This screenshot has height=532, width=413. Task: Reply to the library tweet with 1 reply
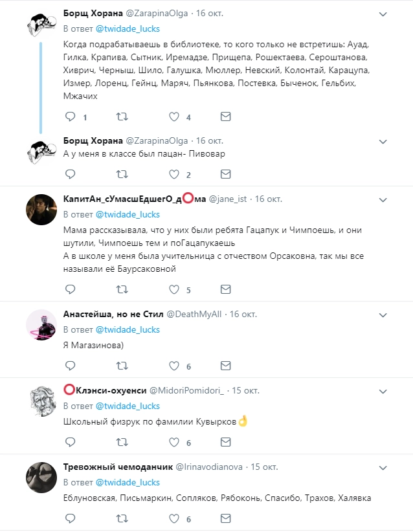pyautogui.click(x=71, y=117)
